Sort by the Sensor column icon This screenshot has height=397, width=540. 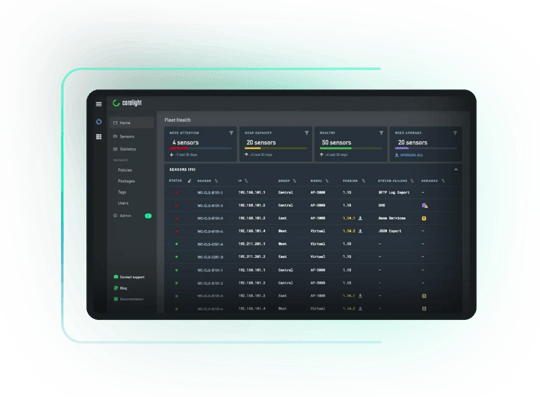tap(216, 181)
